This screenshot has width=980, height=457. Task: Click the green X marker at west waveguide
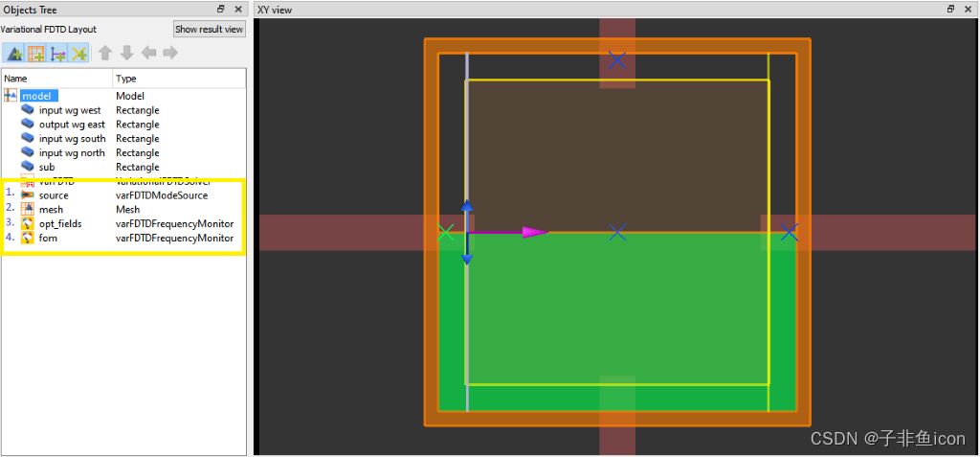445,233
